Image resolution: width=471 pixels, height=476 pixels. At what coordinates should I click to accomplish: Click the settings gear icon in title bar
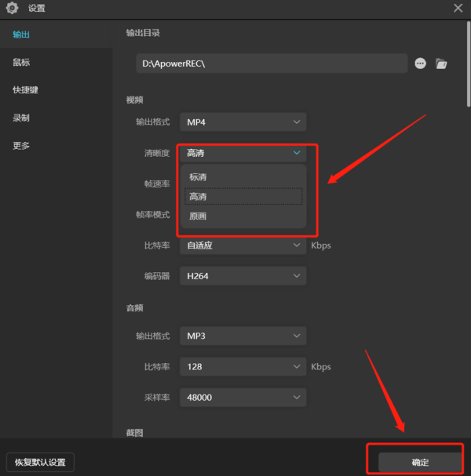coord(13,9)
